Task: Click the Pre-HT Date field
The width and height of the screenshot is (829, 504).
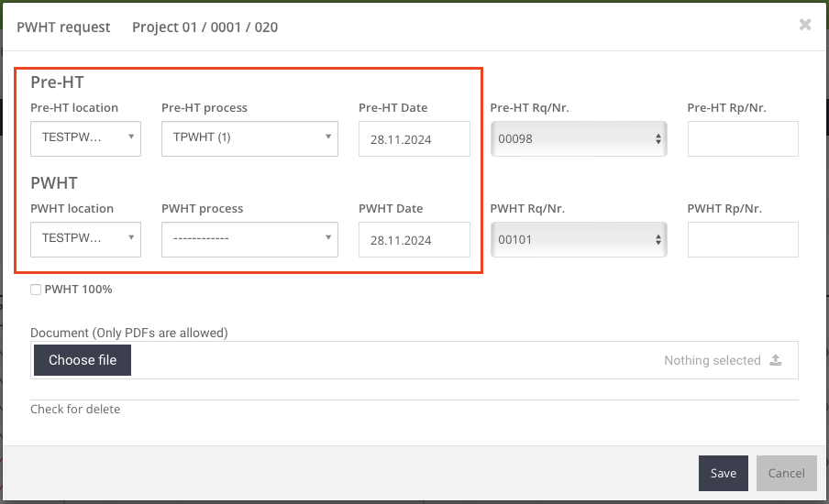Action: pos(414,139)
